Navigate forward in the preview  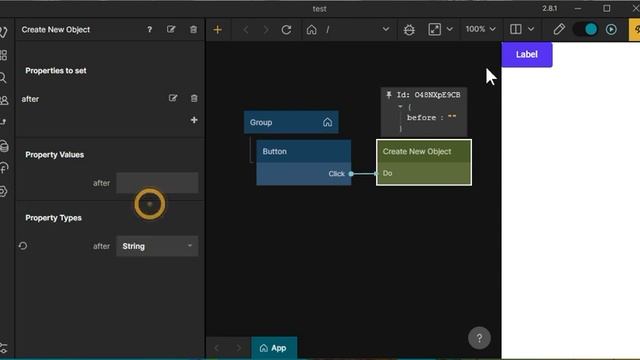pos(266,29)
